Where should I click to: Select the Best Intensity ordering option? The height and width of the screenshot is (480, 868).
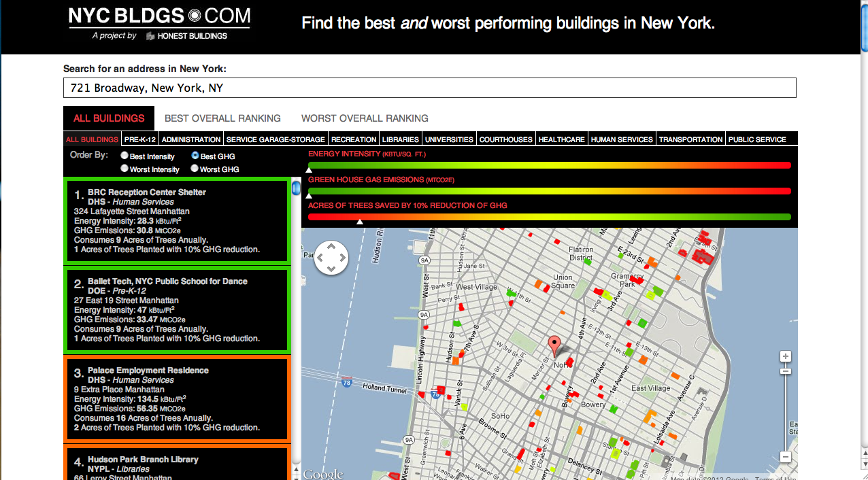coord(124,156)
